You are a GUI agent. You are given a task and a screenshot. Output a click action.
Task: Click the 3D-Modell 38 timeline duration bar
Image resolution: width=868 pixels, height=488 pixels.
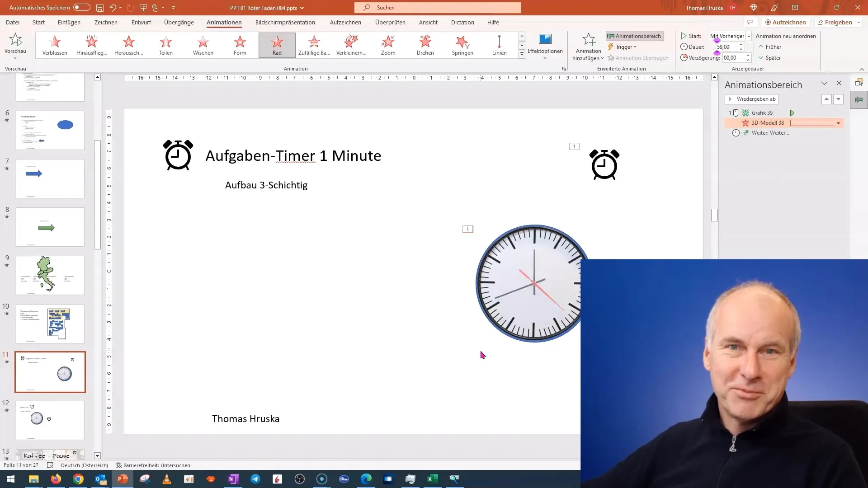pyautogui.click(x=812, y=123)
